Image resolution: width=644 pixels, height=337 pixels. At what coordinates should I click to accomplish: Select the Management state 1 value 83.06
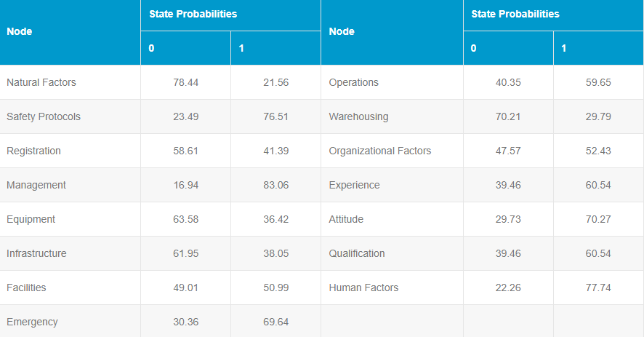click(x=275, y=185)
